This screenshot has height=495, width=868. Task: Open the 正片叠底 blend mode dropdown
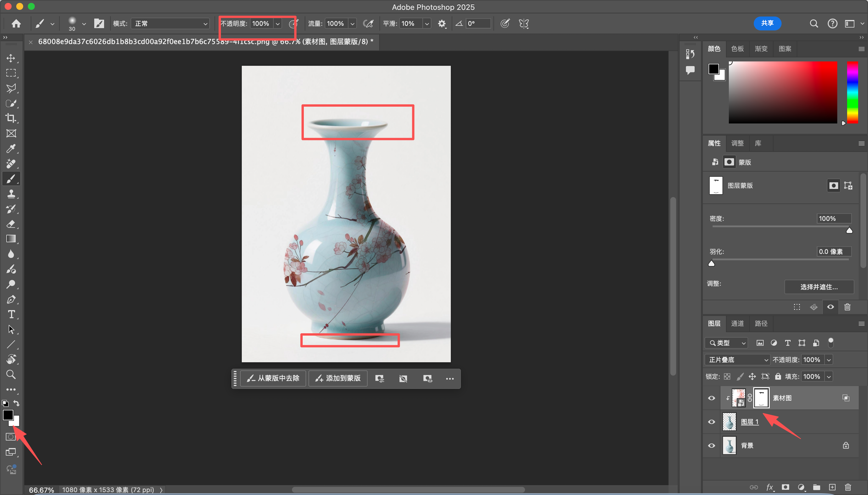(x=737, y=360)
